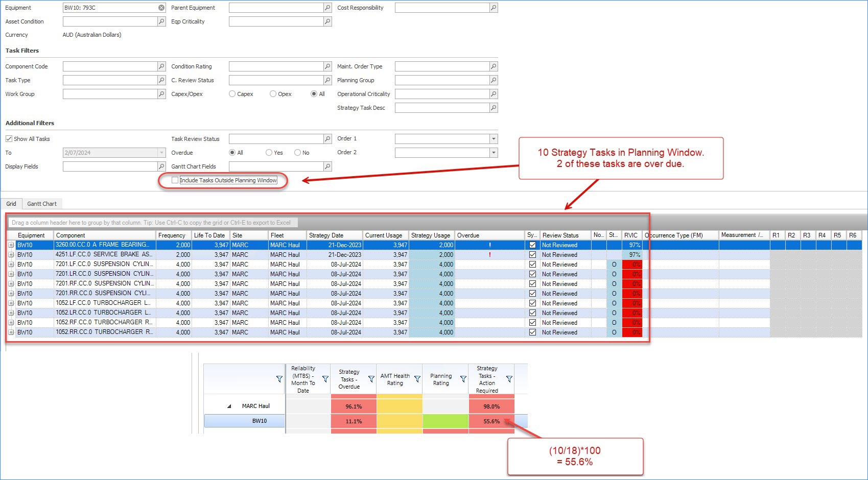The height and width of the screenshot is (480, 868).
Task: Filter Strategy Tasks - Action Required column
Action: 509,379
